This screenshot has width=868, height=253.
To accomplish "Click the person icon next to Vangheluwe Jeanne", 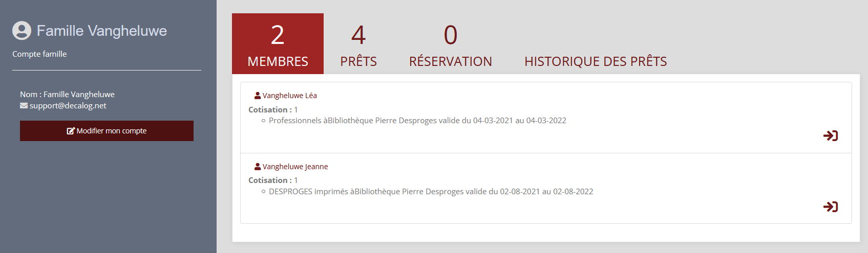I will click(x=258, y=167).
